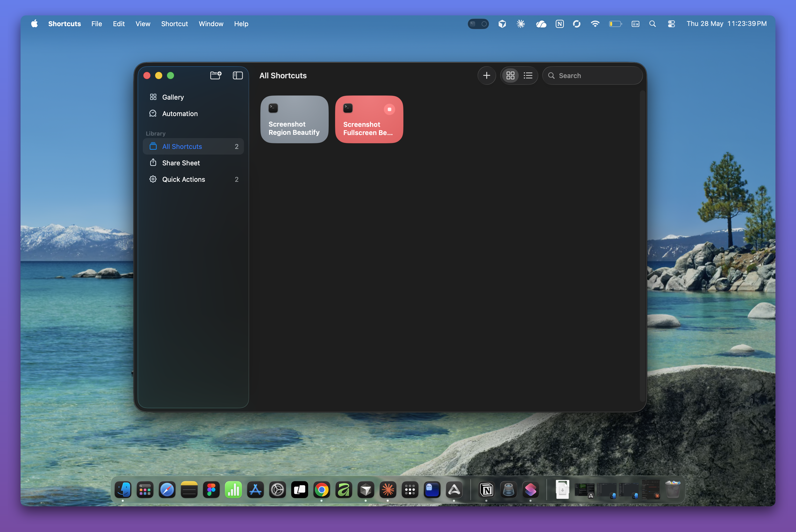Click the cloud icon in menu bar
Screen dimensions: 796x532
pos(541,24)
